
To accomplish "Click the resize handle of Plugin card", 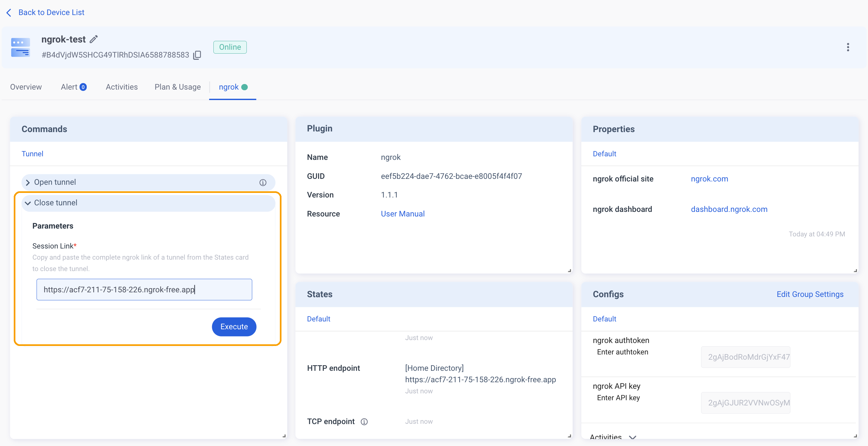I will click(570, 270).
